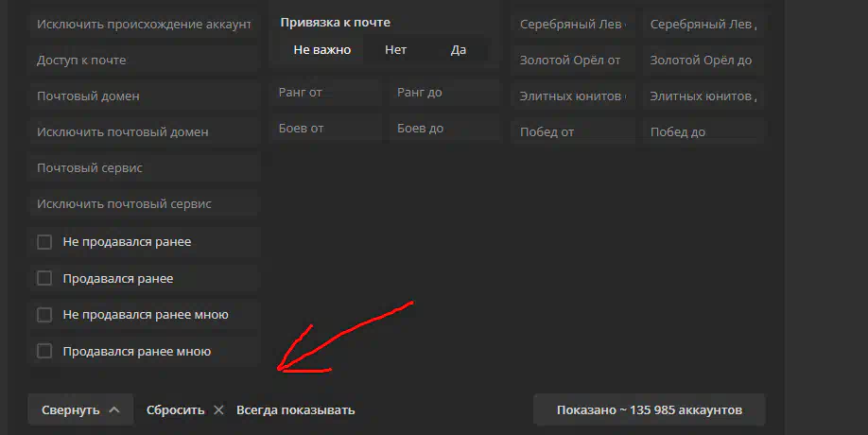
Task: Click the X icon next to Сбросить
Action: [218, 410]
